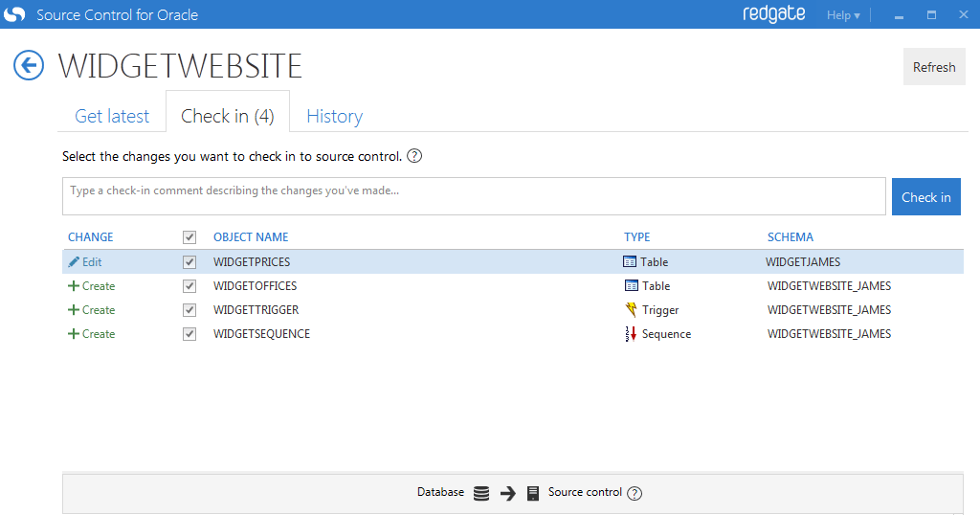Click WIDGETWEBSITE_JAMES schema in WIDGETOFFICES row
Image resolution: width=980 pixels, height=515 pixels.
coord(829,285)
